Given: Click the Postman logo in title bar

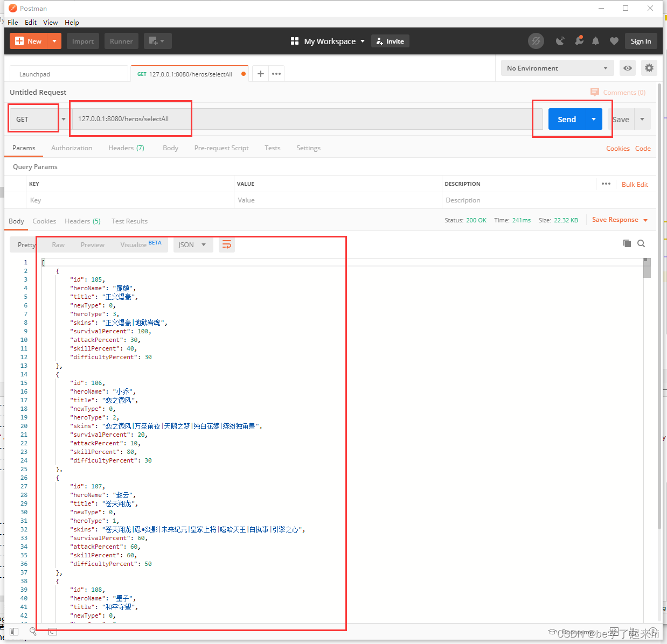Looking at the screenshot, I should pyautogui.click(x=13, y=8).
